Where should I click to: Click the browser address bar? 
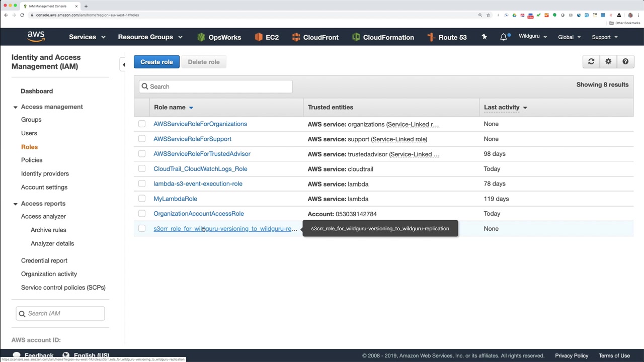(252, 15)
